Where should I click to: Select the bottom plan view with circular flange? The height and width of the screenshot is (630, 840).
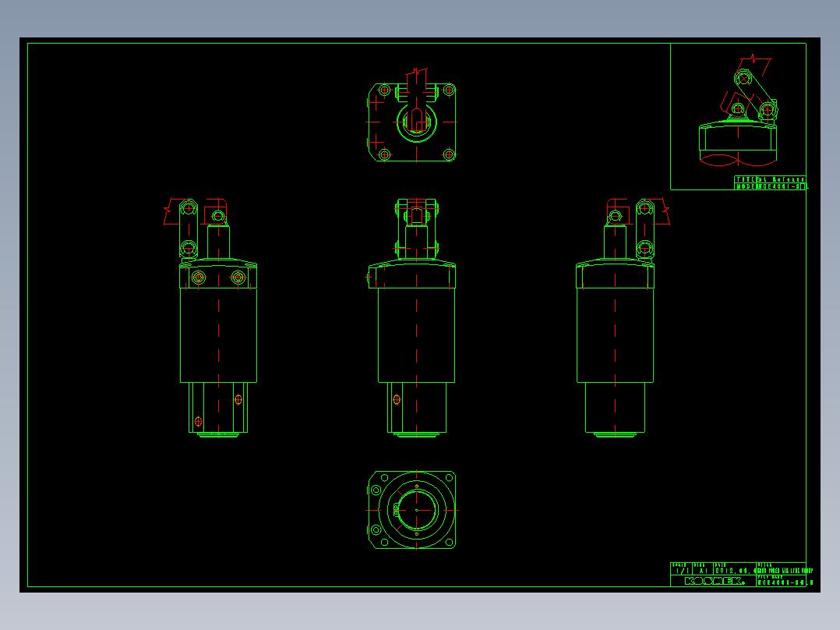click(x=411, y=510)
